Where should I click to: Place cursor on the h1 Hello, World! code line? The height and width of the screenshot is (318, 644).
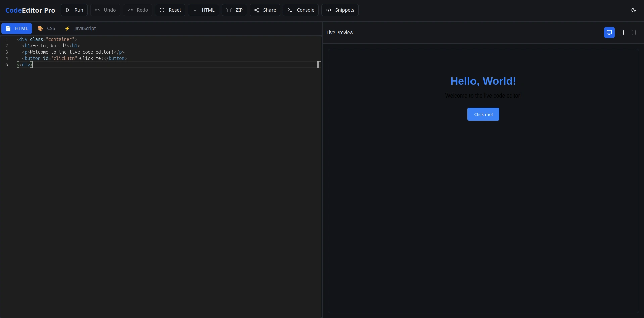click(51, 46)
